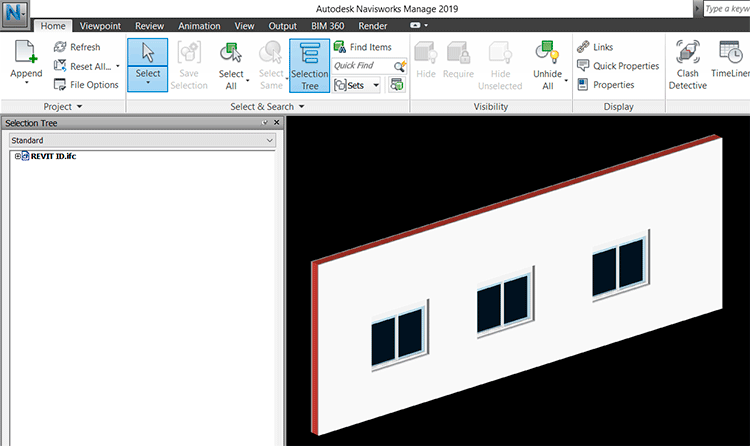Click the selection inspector icon beside Sets
The height and width of the screenshot is (446, 750).
(x=397, y=85)
